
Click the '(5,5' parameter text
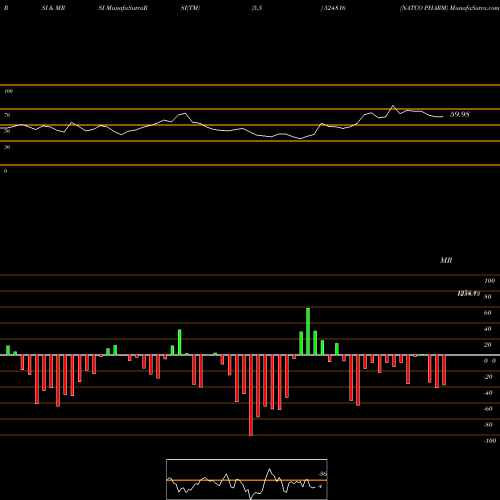click(x=257, y=8)
